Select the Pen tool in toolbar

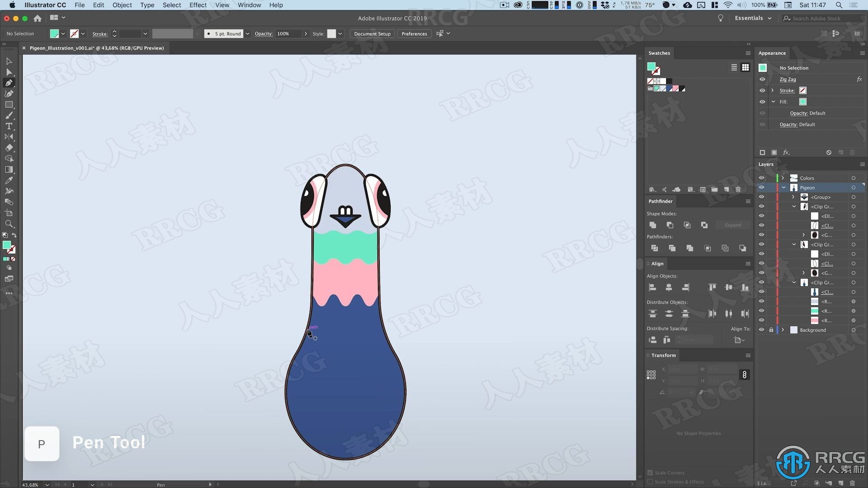pyautogui.click(x=9, y=83)
